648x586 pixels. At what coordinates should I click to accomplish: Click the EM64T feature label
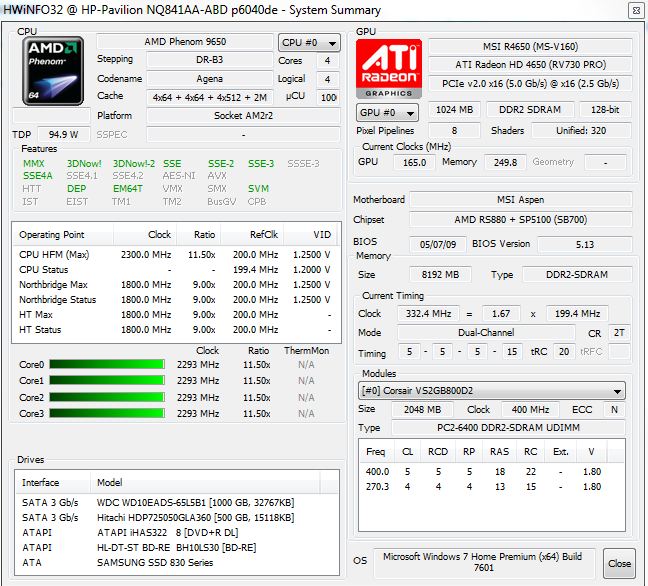128,188
